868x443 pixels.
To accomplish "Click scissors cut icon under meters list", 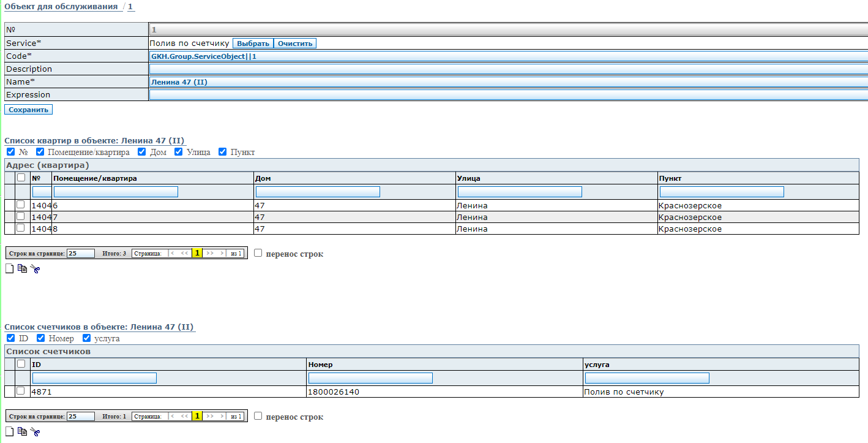I will tap(35, 432).
